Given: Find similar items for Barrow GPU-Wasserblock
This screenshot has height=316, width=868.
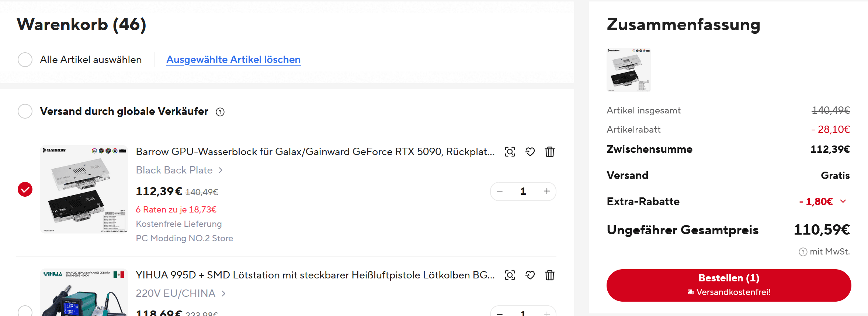Looking at the screenshot, I should (510, 152).
